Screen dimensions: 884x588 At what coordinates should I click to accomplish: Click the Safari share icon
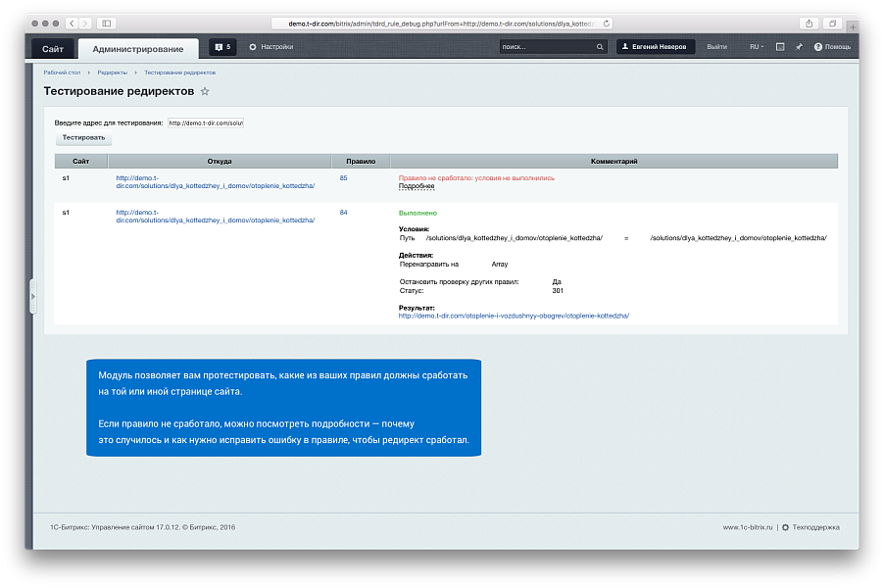(810, 23)
